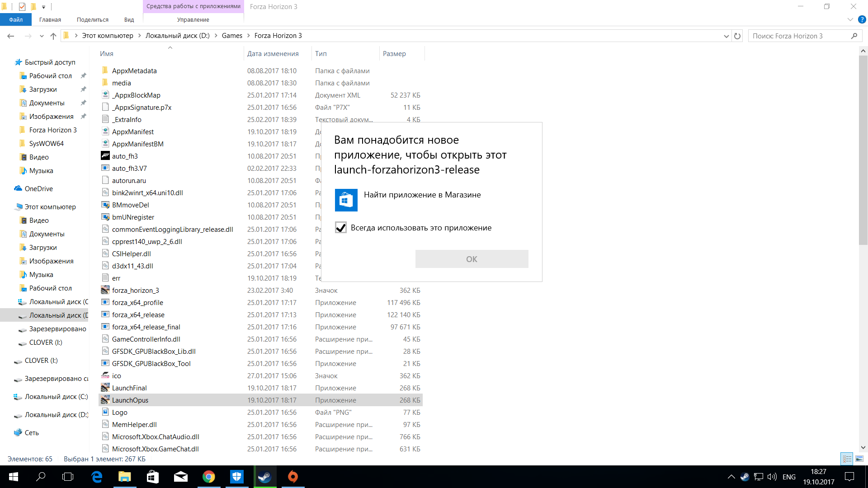Select the forza_horizon_3 icon file
This screenshot has width=868, height=488.
point(135,291)
